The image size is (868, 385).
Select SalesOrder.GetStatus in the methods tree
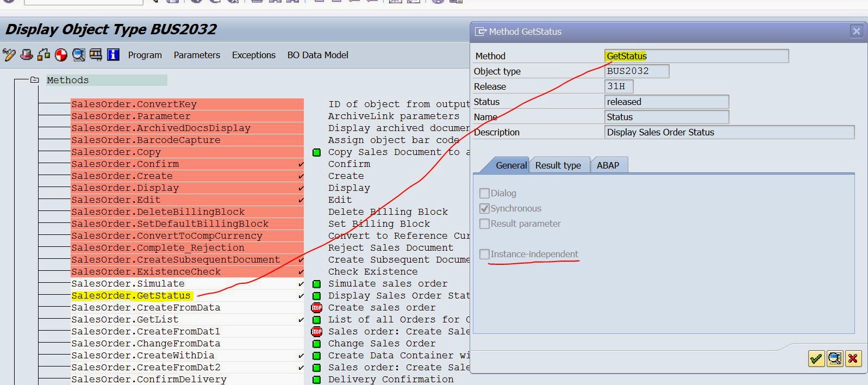click(131, 296)
